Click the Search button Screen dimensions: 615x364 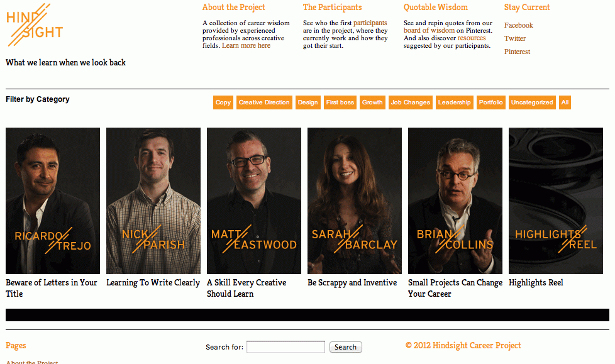tap(346, 347)
